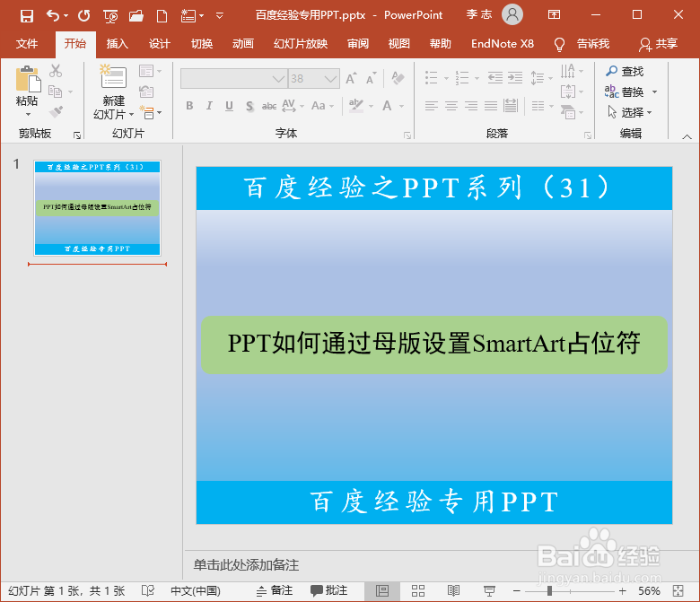700x602 pixels.
Task: Open the font color A dropdown
Action: (x=400, y=106)
